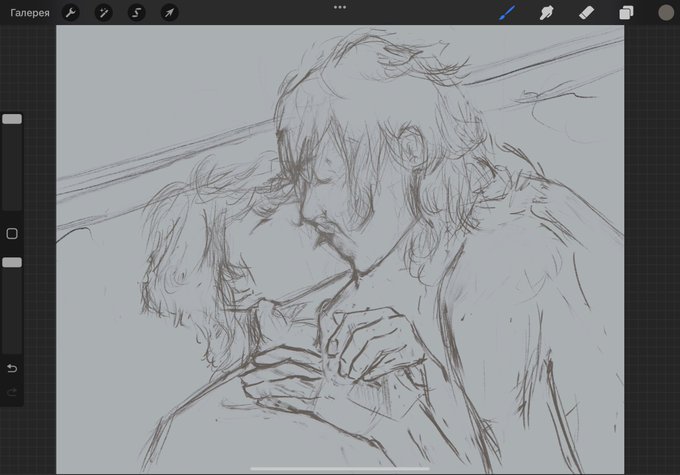Select the Eraser tool
Screen dimensions: 680x475
(586, 13)
